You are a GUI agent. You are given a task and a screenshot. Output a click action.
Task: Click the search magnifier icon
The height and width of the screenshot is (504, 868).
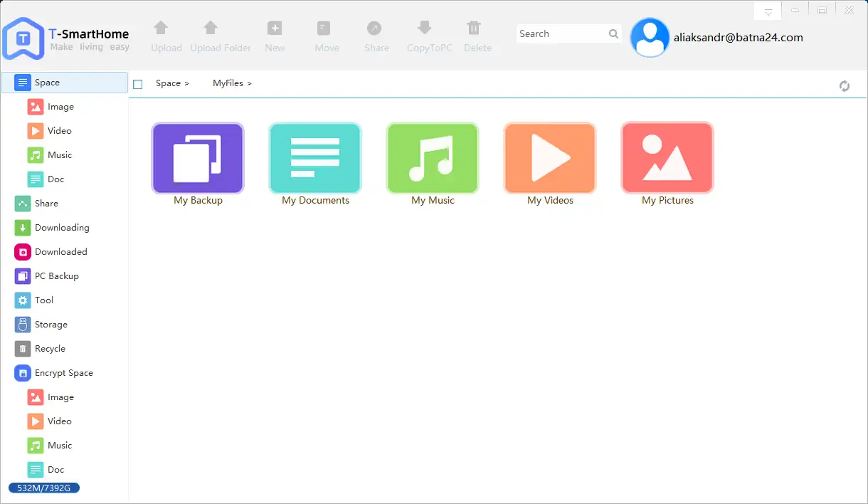[613, 34]
